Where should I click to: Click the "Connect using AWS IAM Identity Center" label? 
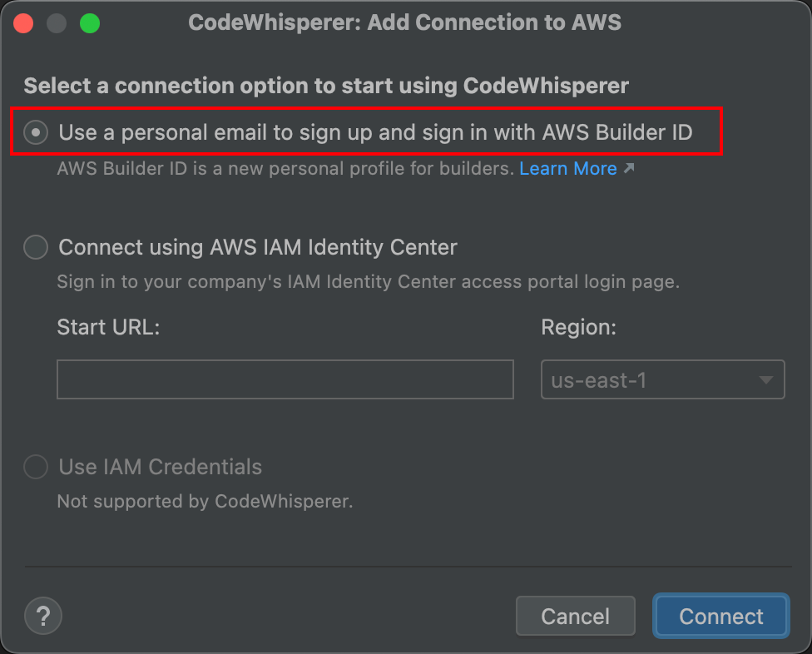pyautogui.click(x=258, y=247)
